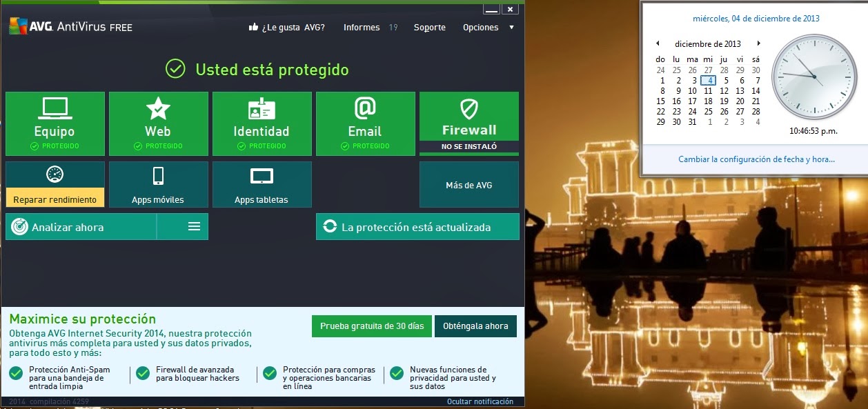Click the Obténgala ahora button
This screenshot has width=868, height=409.
click(475, 326)
